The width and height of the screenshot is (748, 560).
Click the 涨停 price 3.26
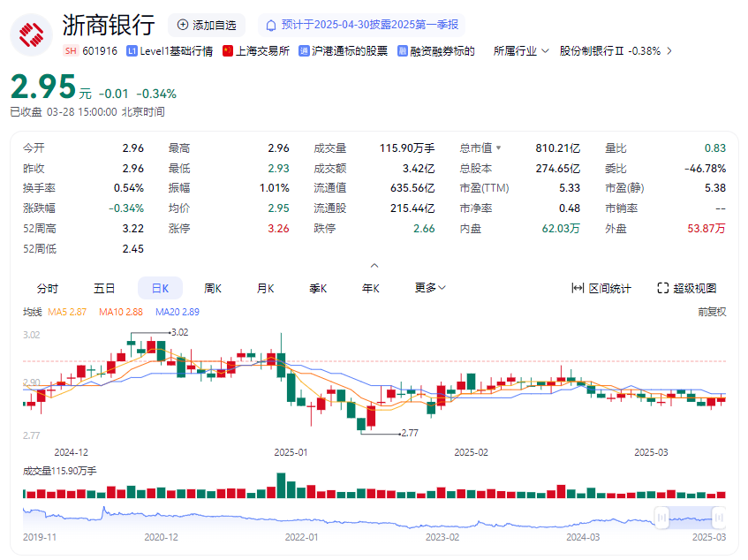[x=278, y=229]
